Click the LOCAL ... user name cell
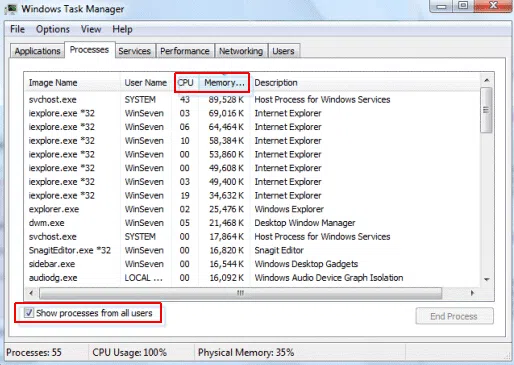514x365 pixels. tap(144, 277)
